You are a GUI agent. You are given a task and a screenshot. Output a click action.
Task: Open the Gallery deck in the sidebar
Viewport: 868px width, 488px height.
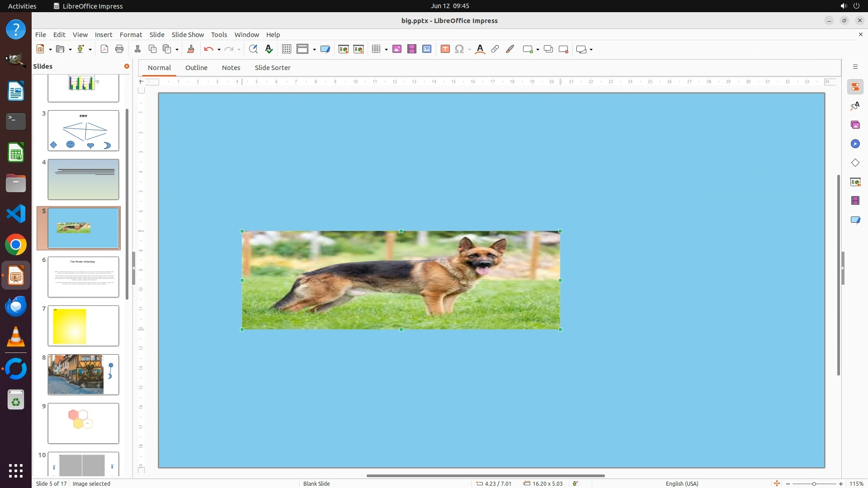click(855, 125)
